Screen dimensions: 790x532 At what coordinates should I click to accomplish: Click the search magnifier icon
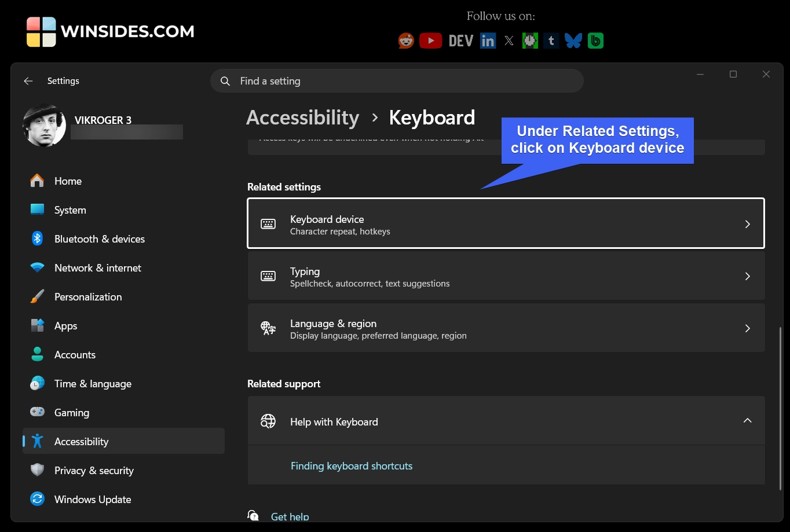[x=225, y=81]
